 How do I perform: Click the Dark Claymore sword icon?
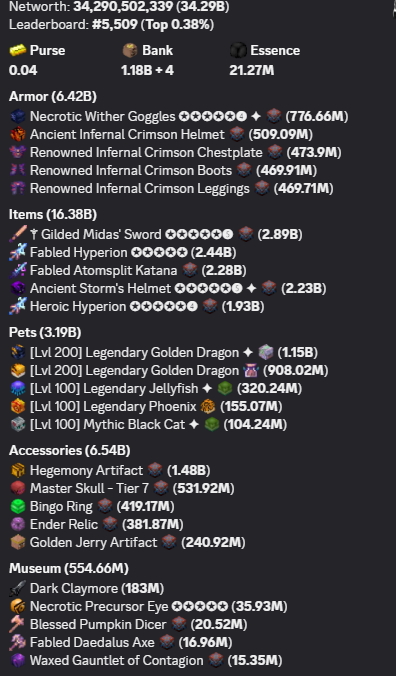(18, 588)
